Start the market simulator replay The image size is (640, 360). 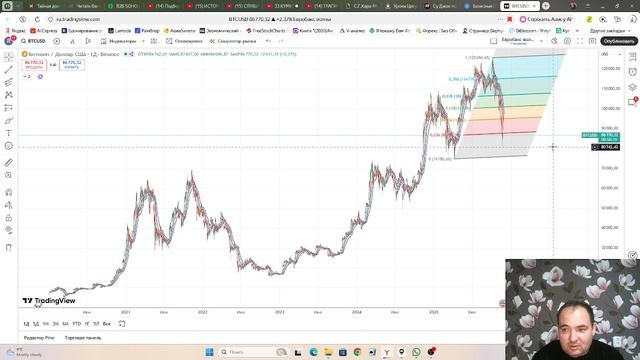[x=233, y=41]
